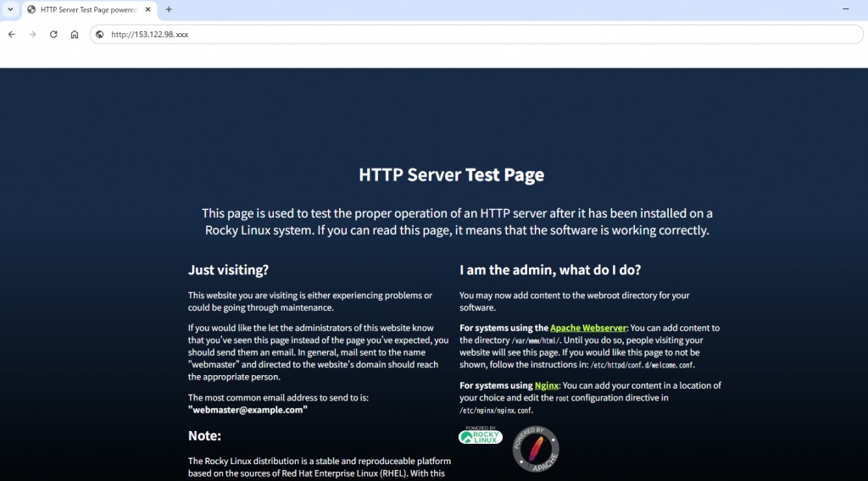Image resolution: width=868 pixels, height=481 pixels.
Task: Close the HTTP Server Test Page tab
Action: pyautogui.click(x=147, y=9)
